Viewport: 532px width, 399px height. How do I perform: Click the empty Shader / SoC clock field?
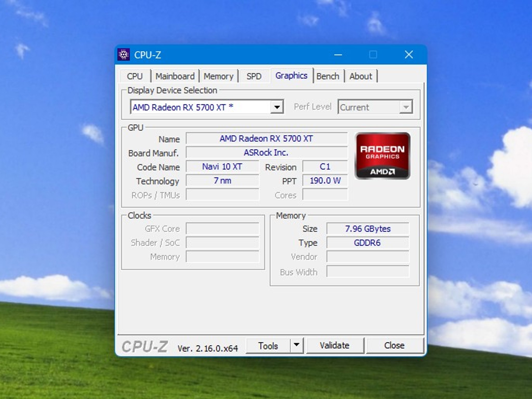tap(222, 243)
